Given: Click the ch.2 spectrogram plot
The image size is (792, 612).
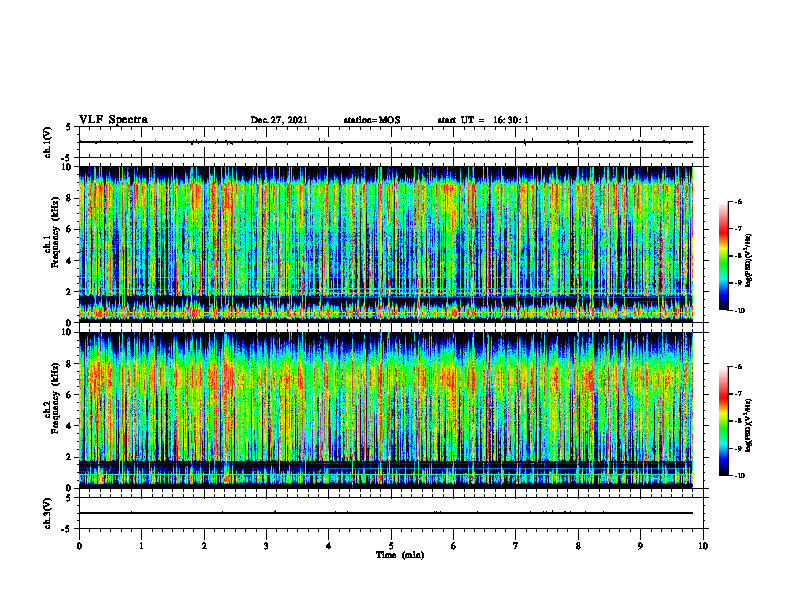Looking at the screenshot, I should (x=385, y=410).
